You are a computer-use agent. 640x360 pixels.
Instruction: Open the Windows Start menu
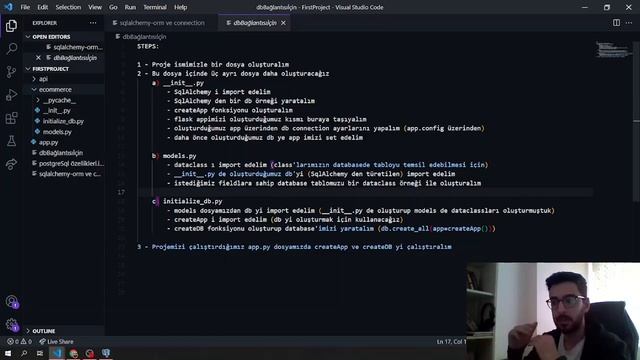tap(8, 353)
